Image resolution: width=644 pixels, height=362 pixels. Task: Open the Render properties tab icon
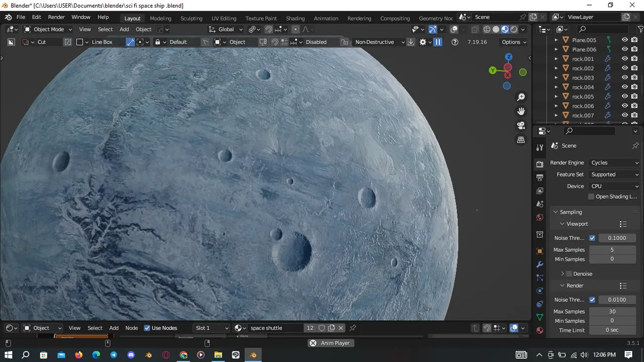pos(540,164)
